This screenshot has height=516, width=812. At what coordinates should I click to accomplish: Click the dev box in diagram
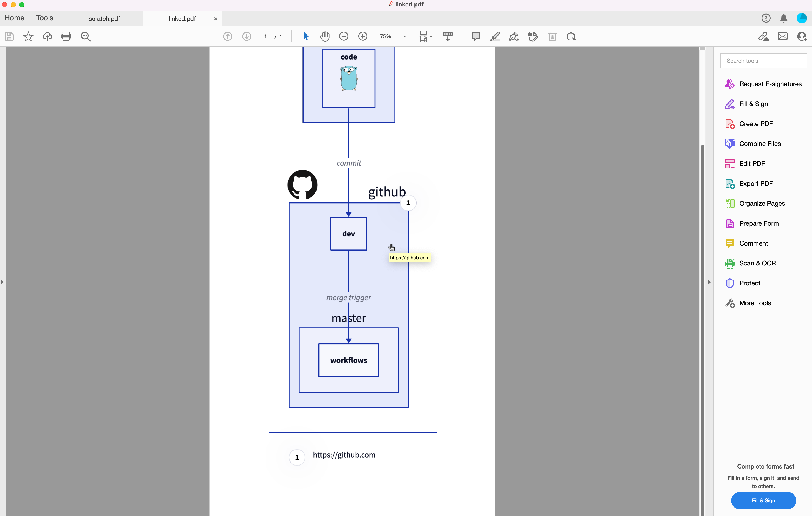click(349, 234)
